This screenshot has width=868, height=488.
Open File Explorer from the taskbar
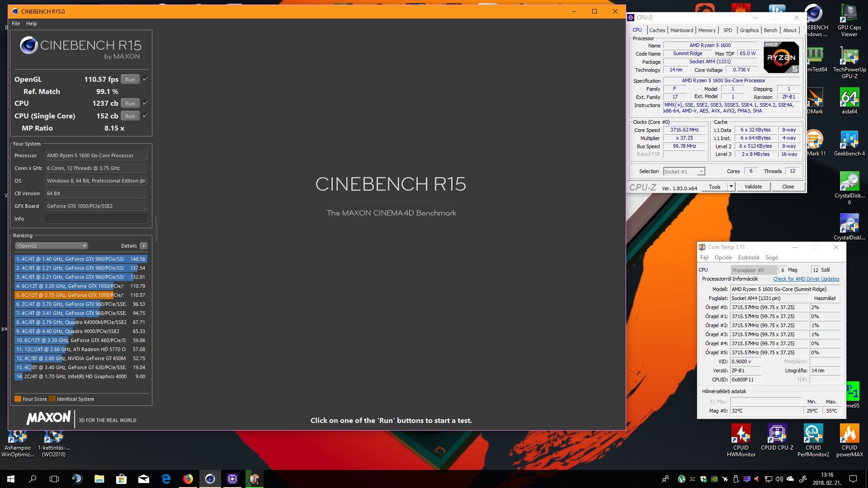click(99, 479)
